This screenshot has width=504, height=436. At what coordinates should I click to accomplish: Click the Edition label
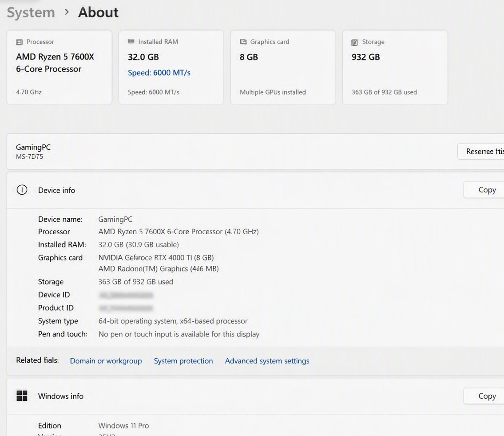(x=49, y=426)
